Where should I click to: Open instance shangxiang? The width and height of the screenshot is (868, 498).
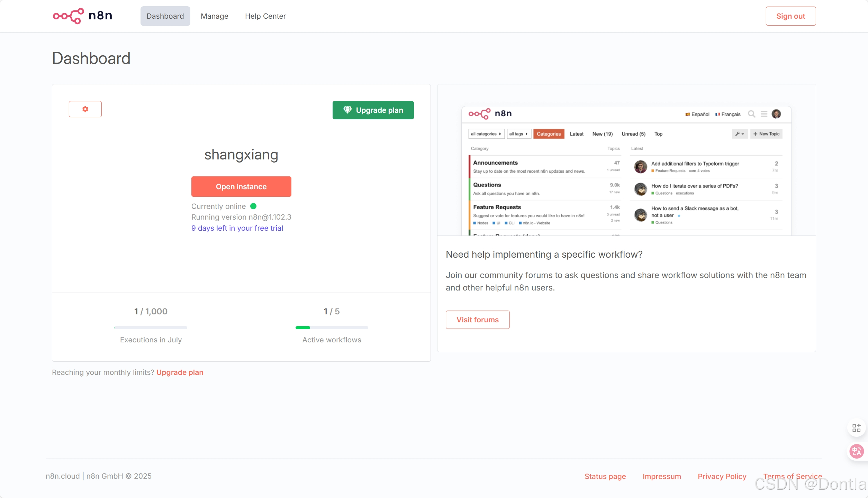coord(241,187)
